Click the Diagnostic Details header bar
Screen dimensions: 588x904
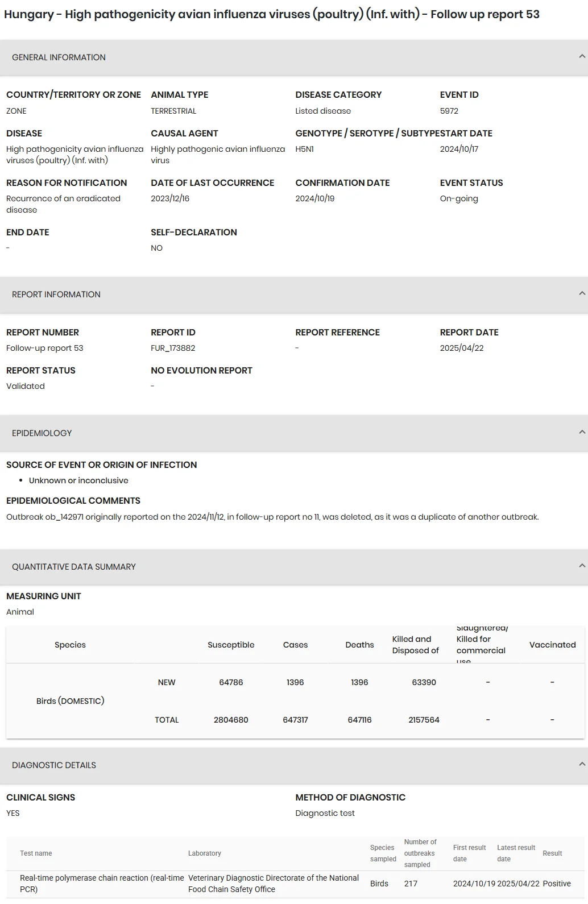[x=294, y=765]
